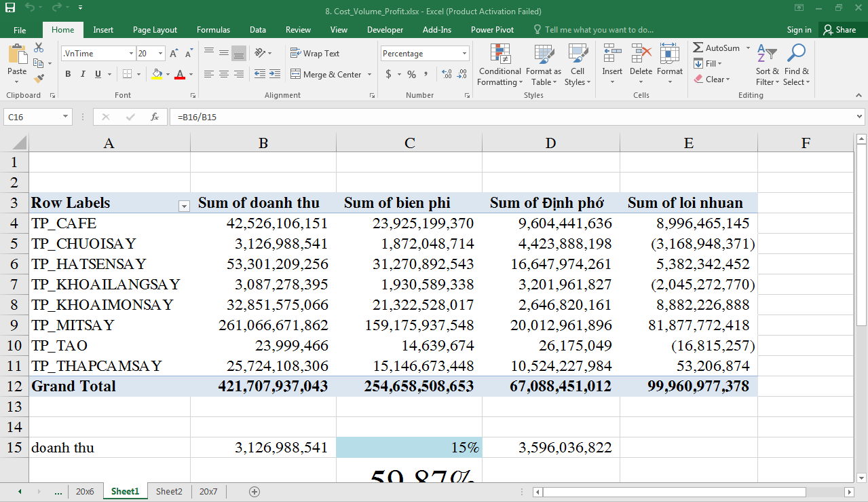Insert cells using the Insert button
The image size is (868, 502).
coord(612,65)
